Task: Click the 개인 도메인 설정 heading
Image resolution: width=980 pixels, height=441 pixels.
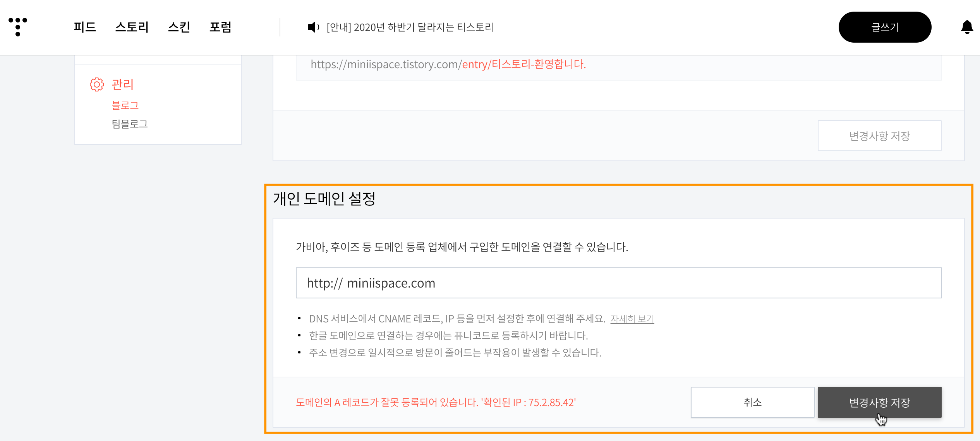Action: (324, 199)
